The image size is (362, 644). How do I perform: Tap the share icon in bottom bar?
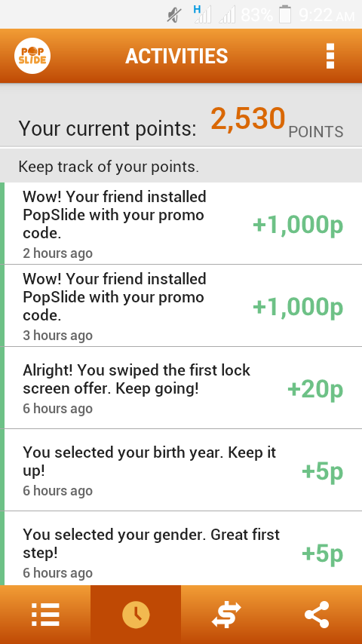coord(317,615)
